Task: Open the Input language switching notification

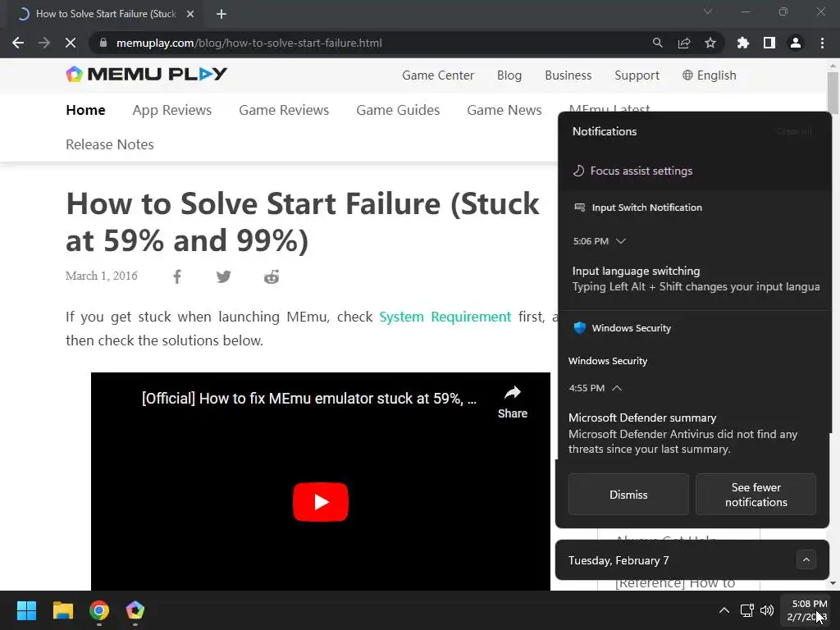Action: coord(695,279)
